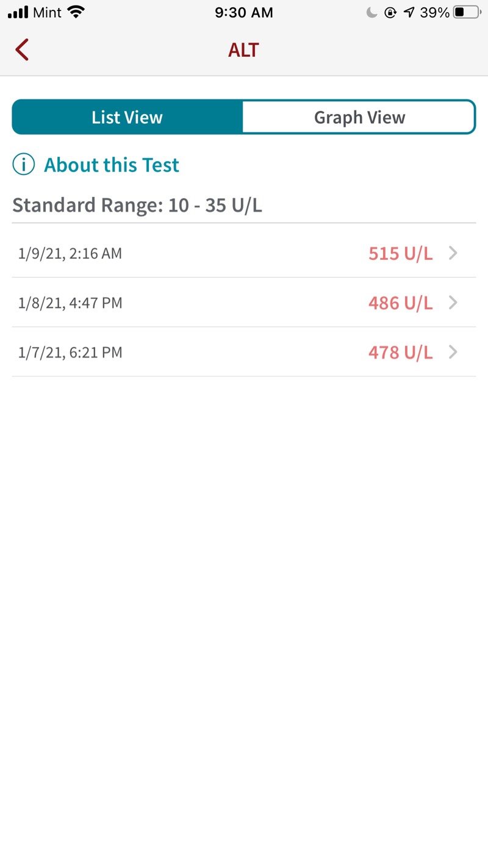Tap the 515 U/L value
This screenshot has height=868, width=488.
pyautogui.click(x=401, y=253)
